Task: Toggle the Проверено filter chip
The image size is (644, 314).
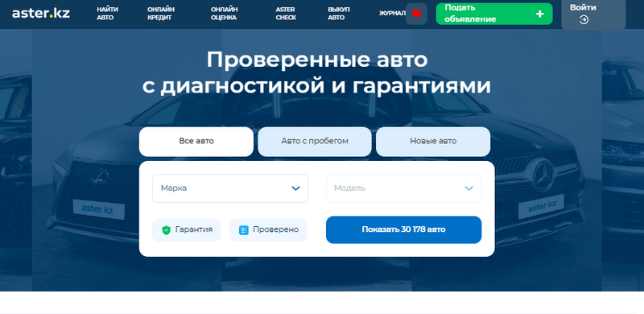Action: [268, 229]
